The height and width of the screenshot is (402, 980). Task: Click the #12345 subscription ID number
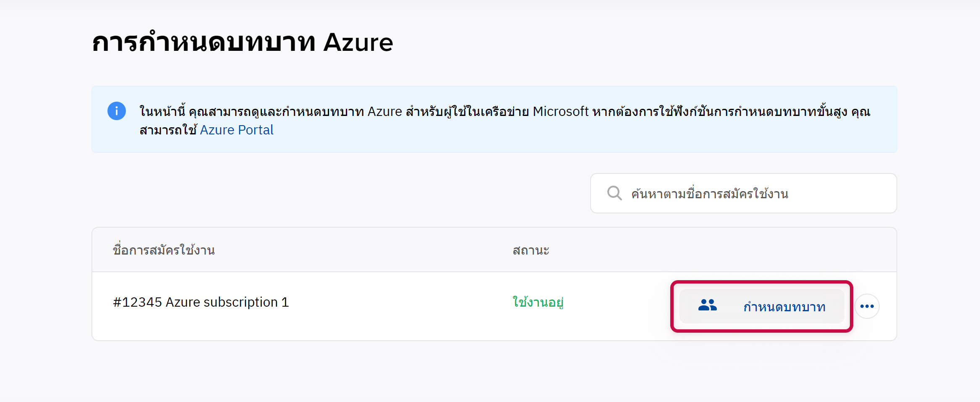137,302
